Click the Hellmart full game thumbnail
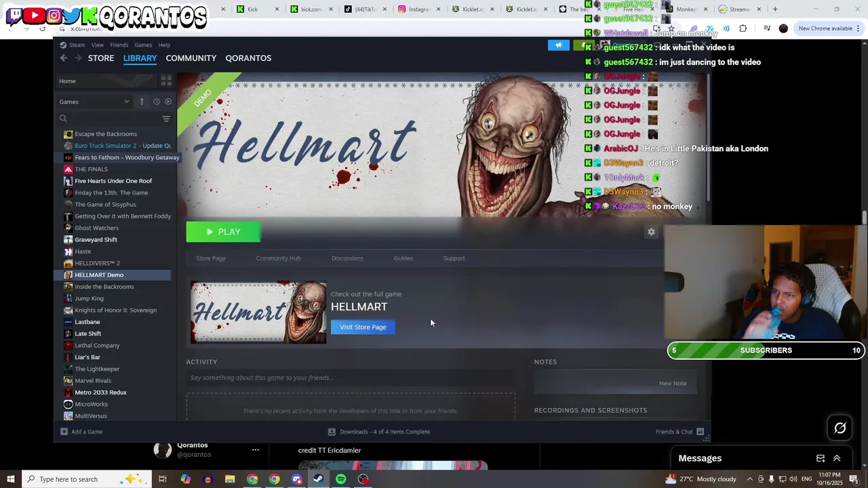 (258, 312)
